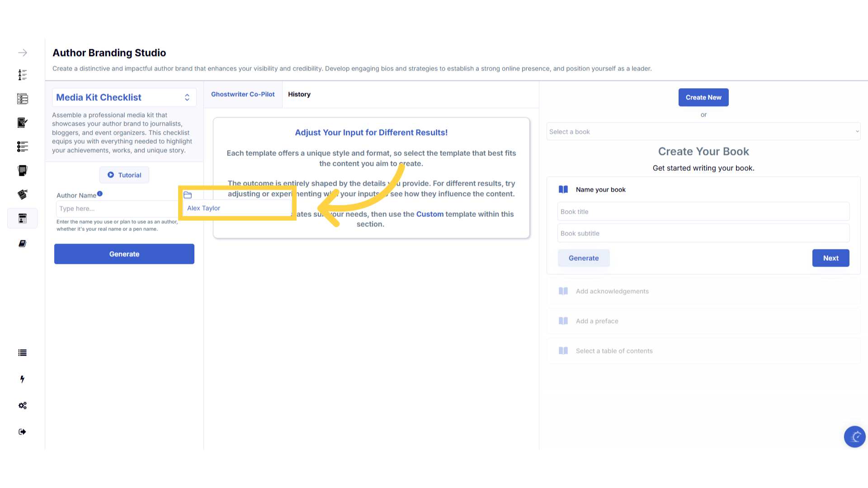Click the lightning bolt sidebar icon

[x=22, y=379]
